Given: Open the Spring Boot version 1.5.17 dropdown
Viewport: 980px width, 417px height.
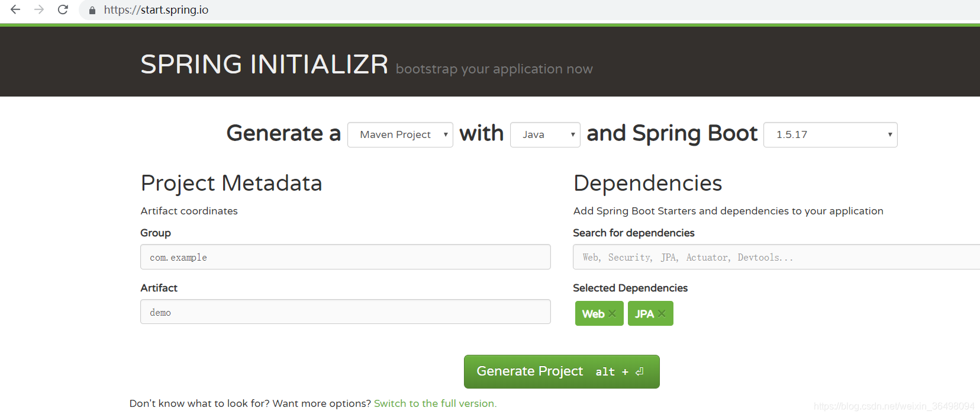Looking at the screenshot, I should click(x=830, y=134).
